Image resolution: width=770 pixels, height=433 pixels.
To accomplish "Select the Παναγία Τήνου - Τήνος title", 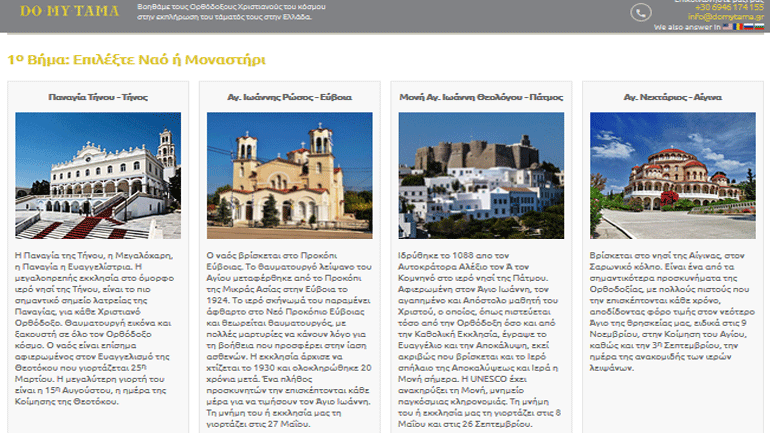I will coord(98,98).
